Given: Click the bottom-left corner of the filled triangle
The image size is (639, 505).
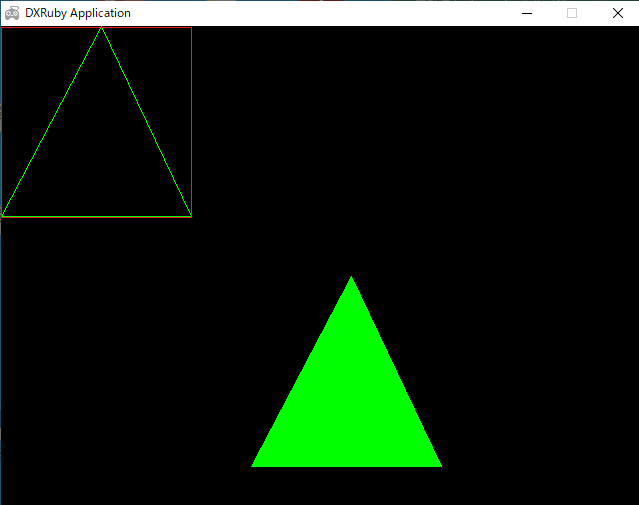Looking at the screenshot, I should coord(254,464).
